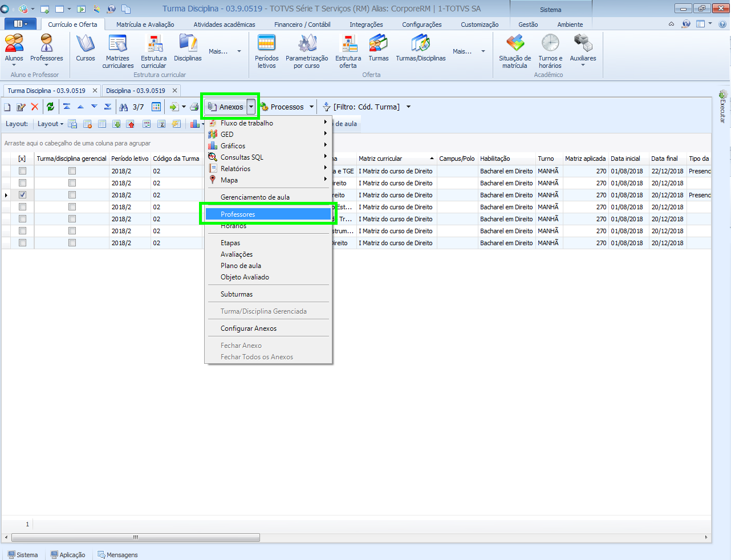This screenshot has height=560, width=731.
Task: Open Turmas/Disciplinas ribbon icon
Action: tap(421, 47)
